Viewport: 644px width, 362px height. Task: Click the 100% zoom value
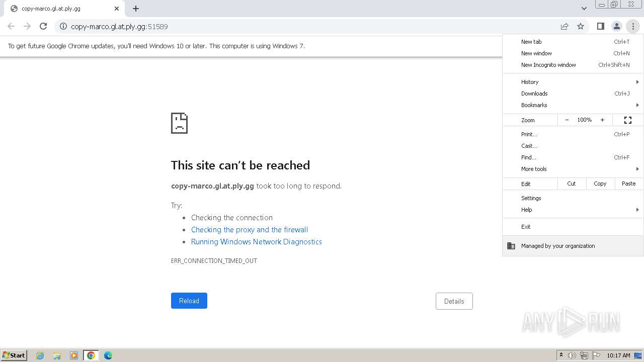pyautogui.click(x=585, y=120)
